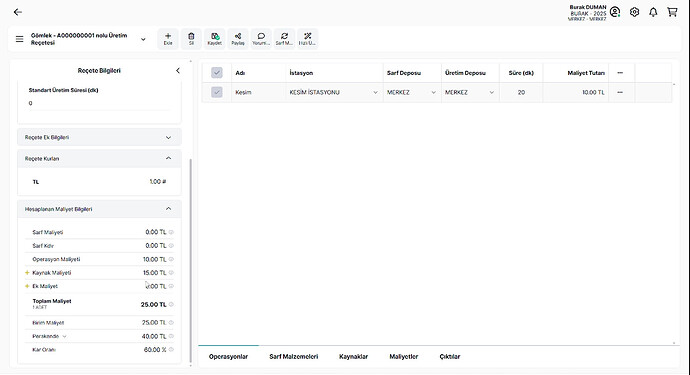The height and width of the screenshot is (375, 690).
Task: Open the recipe title dropdown arrow
Action: [x=143, y=39]
